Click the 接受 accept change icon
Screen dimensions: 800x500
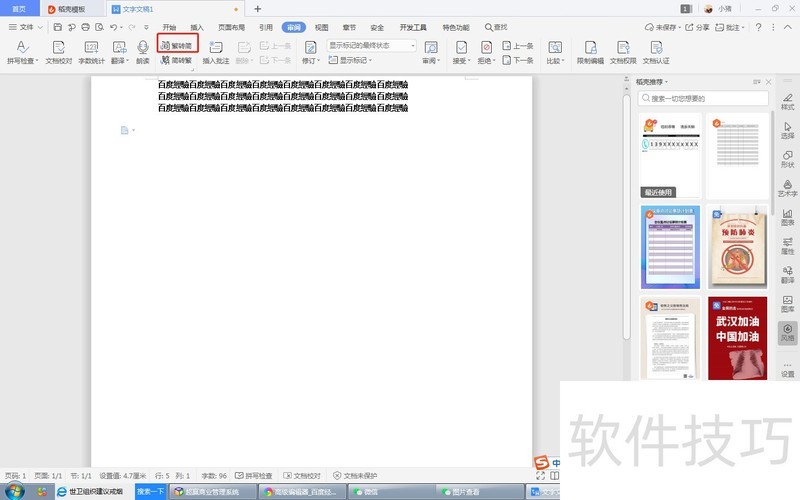[461, 47]
